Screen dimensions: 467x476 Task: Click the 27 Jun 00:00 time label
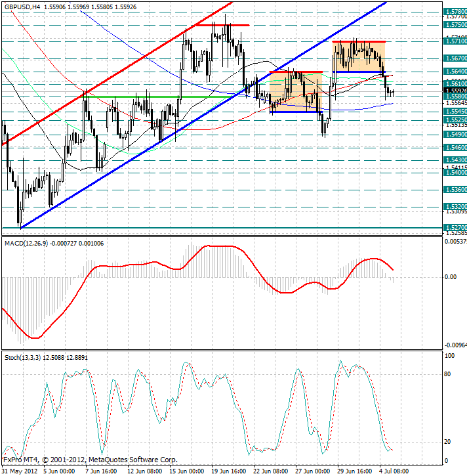coord(313,471)
